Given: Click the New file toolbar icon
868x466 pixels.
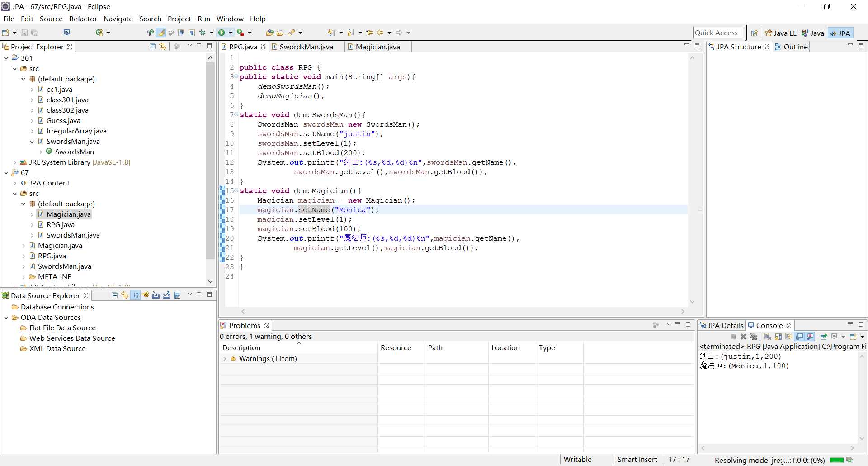Looking at the screenshot, I should coord(5,33).
